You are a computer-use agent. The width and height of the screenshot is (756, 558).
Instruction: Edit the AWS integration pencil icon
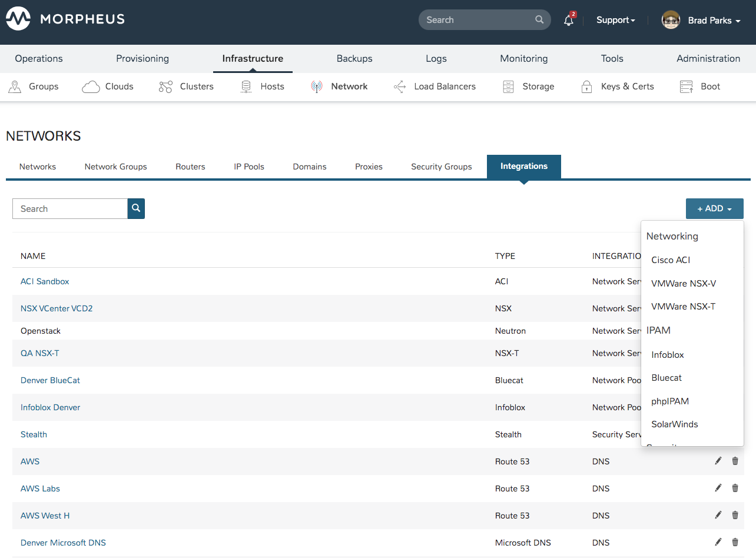tap(718, 461)
